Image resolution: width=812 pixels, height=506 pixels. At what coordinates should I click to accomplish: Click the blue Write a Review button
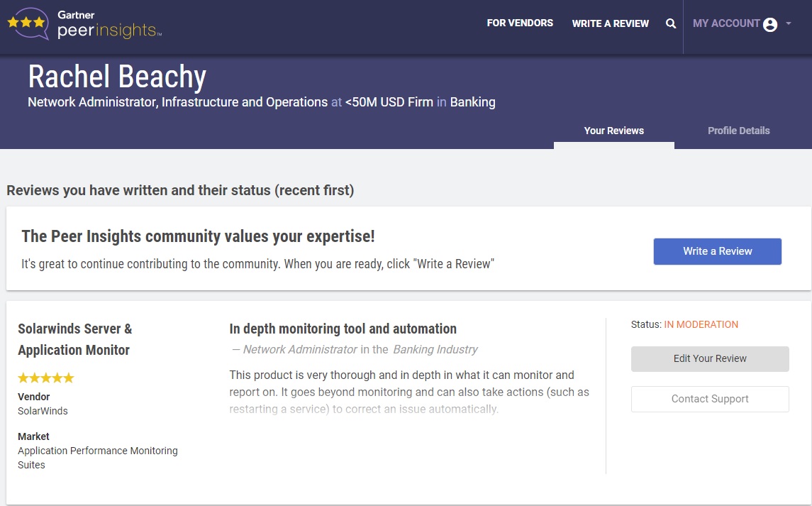click(717, 251)
